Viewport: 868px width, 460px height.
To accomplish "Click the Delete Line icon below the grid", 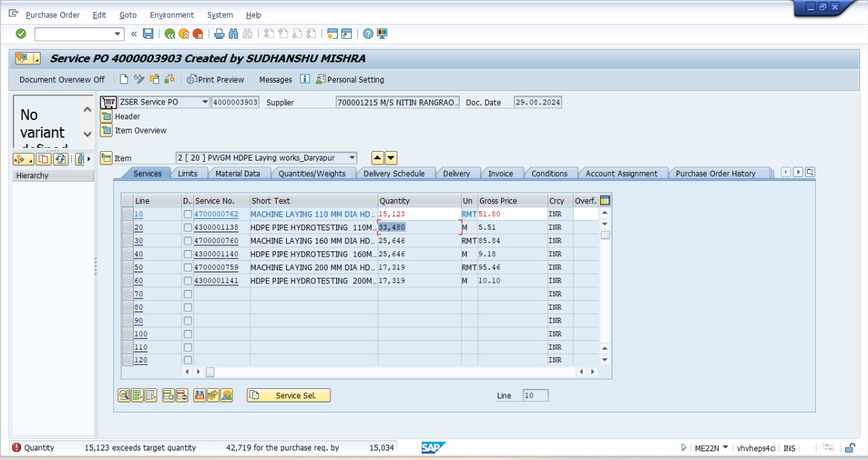I will pyautogui.click(x=182, y=396).
